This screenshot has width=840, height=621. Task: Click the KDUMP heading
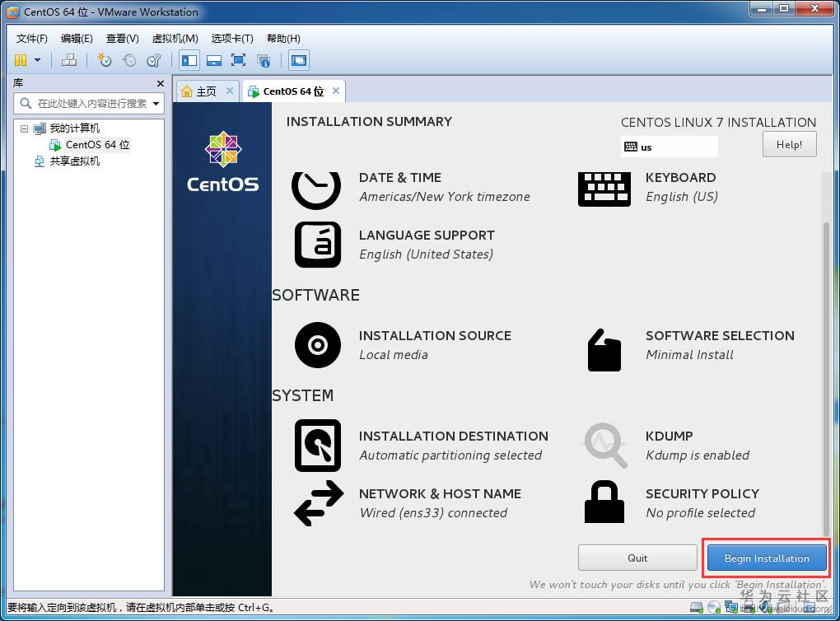(x=669, y=437)
